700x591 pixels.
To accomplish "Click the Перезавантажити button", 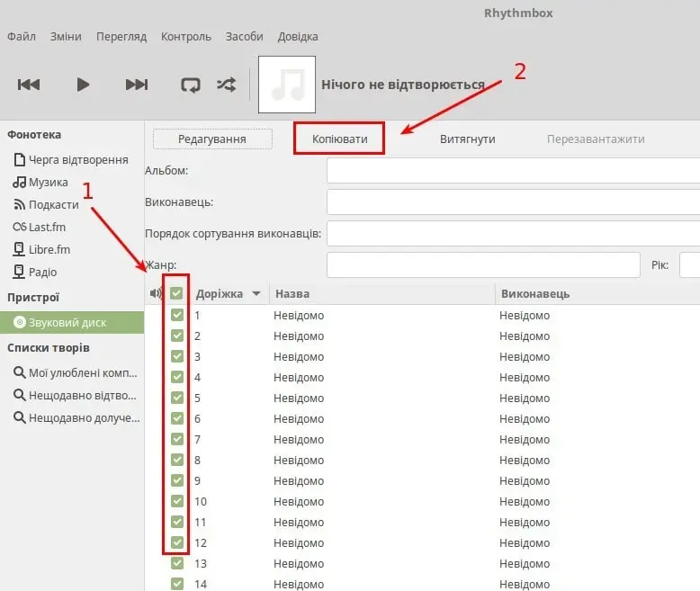I will point(596,139).
